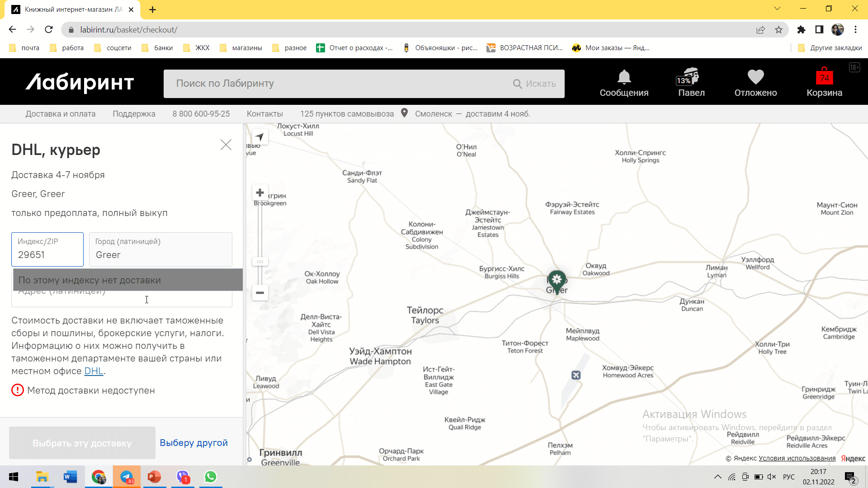Open the notification center icon

tap(850, 477)
